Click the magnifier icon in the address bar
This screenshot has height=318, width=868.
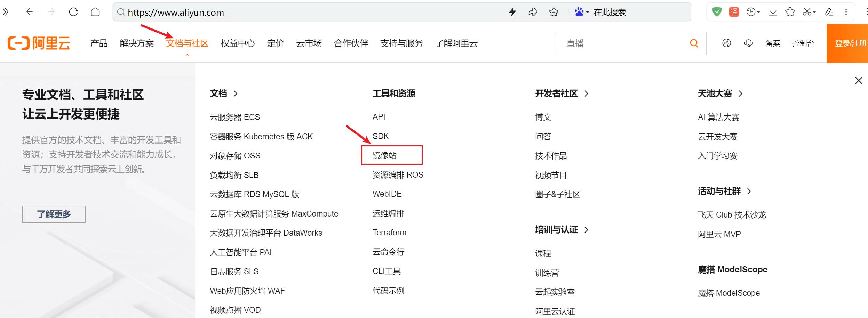tap(121, 12)
